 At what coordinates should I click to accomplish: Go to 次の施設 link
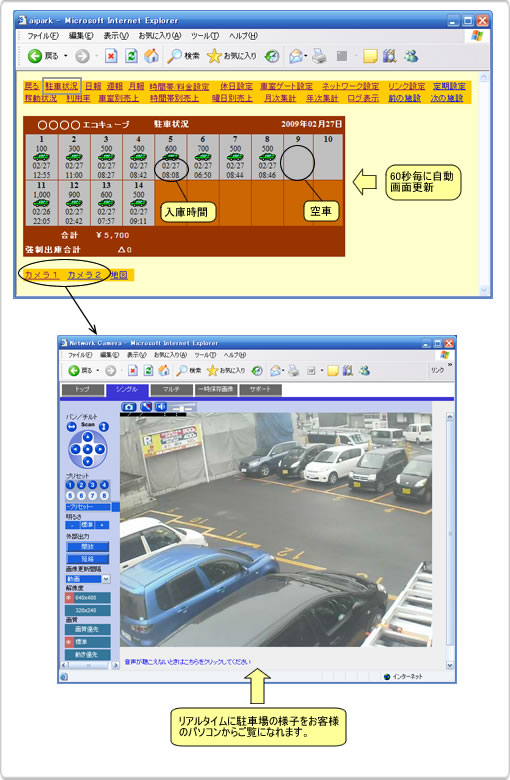tap(447, 99)
